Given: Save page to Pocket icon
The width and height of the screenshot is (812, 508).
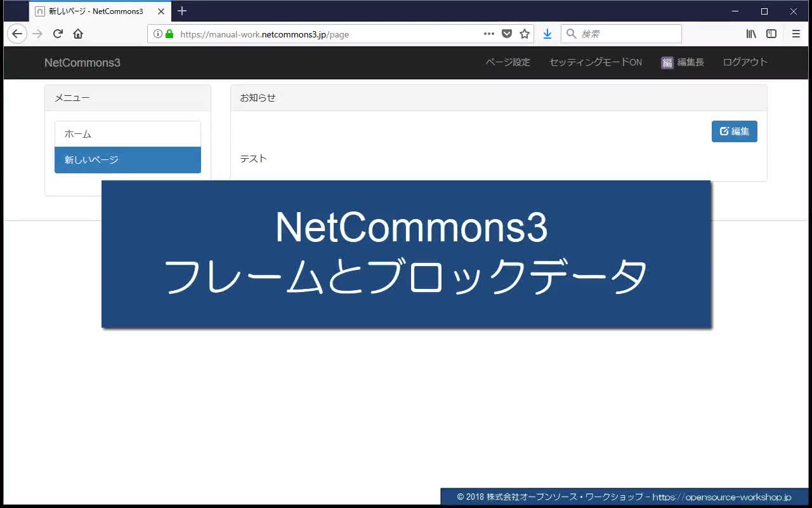Looking at the screenshot, I should coord(507,34).
